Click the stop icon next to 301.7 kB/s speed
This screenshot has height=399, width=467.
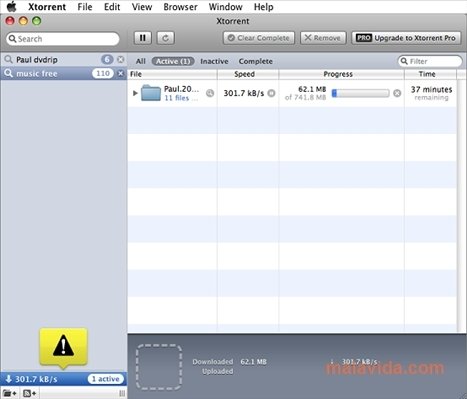coord(272,93)
